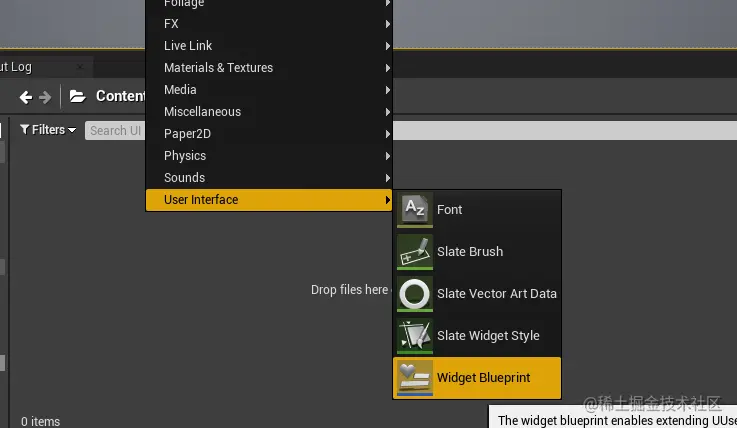Choose the Miscellaneous menu entry
The image size is (737, 428).
point(269,112)
